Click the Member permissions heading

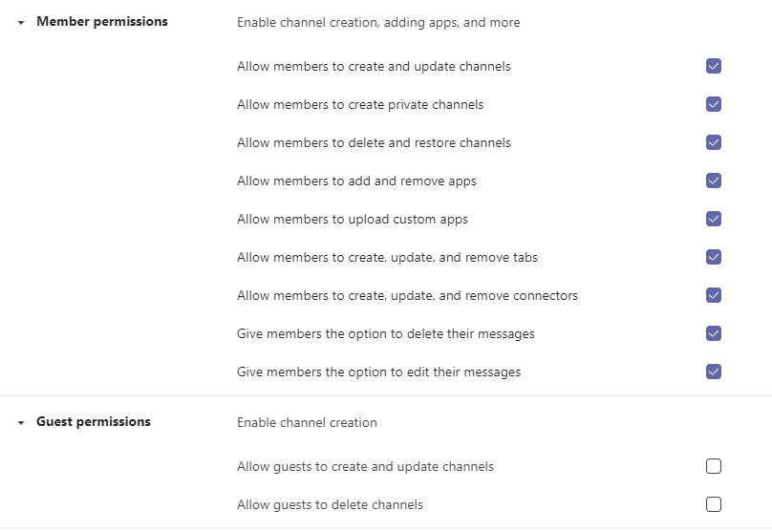[x=101, y=21]
